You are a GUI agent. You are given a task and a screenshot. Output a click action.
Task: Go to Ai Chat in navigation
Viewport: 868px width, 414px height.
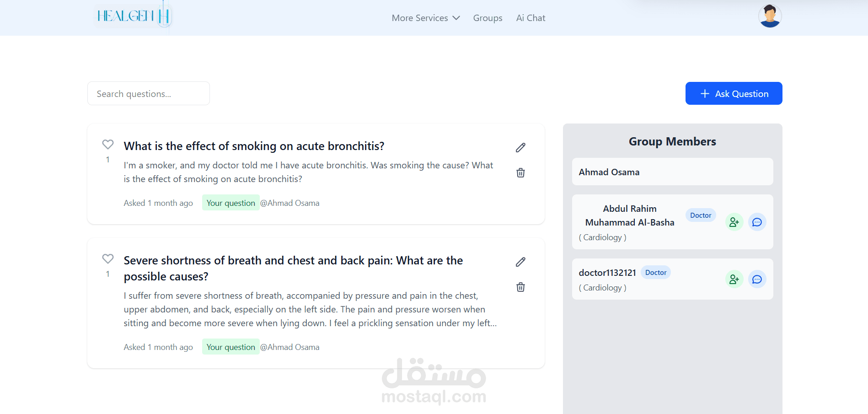tap(530, 18)
